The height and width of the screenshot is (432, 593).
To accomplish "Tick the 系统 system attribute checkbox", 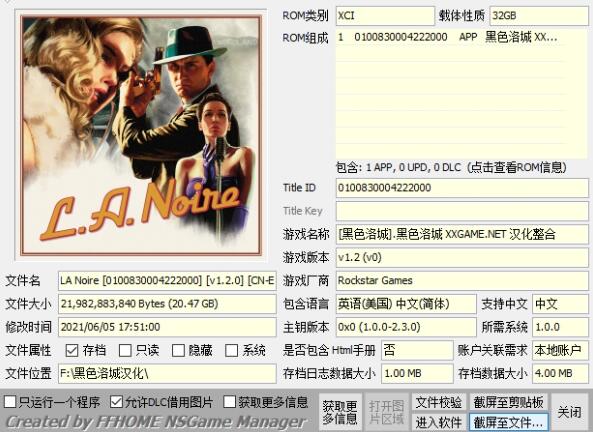I will (x=231, y=350).
